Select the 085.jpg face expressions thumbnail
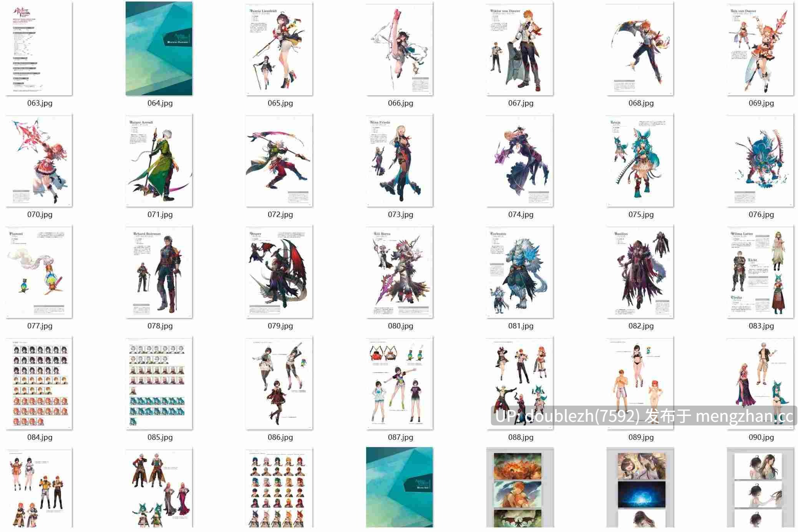The width and height of the screenshot is (798, 532). pyautogui.click(x=159, y=383)
